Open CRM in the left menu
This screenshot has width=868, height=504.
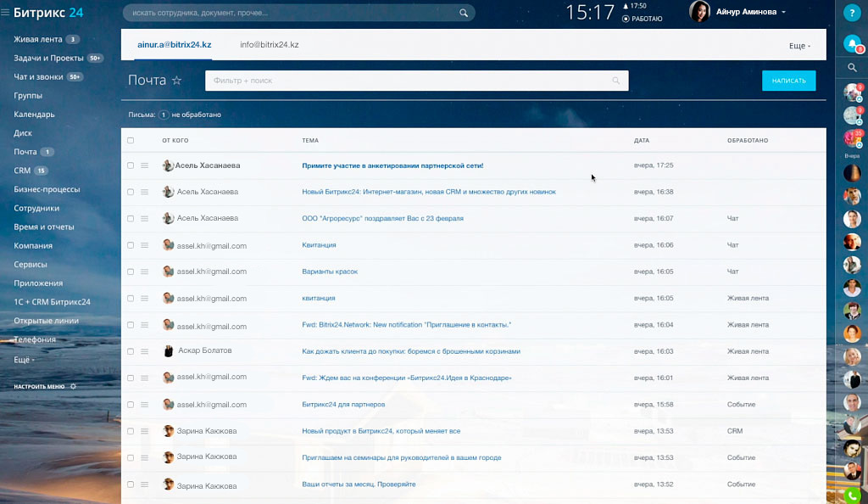pyautogui.click(x=22, y=171)
